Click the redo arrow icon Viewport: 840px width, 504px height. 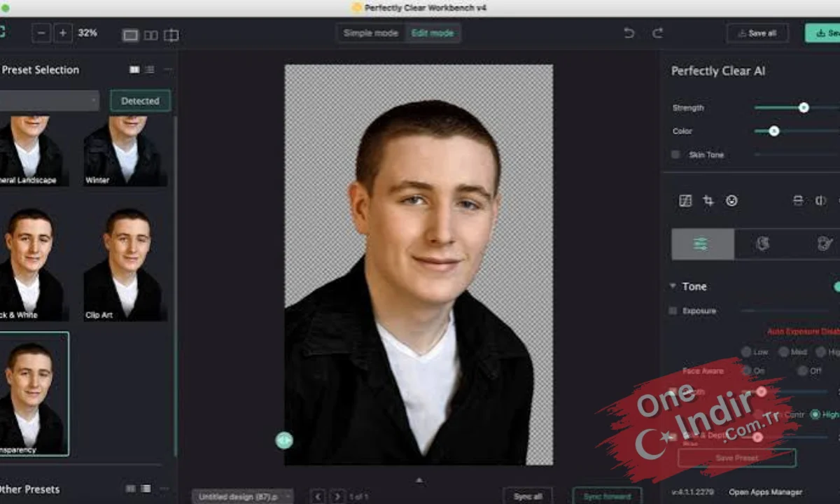[657, 33]
